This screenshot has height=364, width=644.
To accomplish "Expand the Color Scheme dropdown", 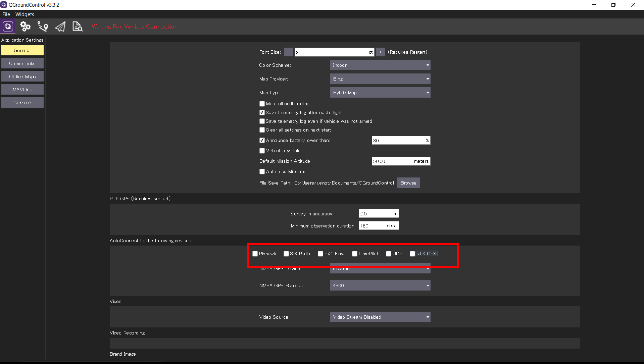I will 380,65.
